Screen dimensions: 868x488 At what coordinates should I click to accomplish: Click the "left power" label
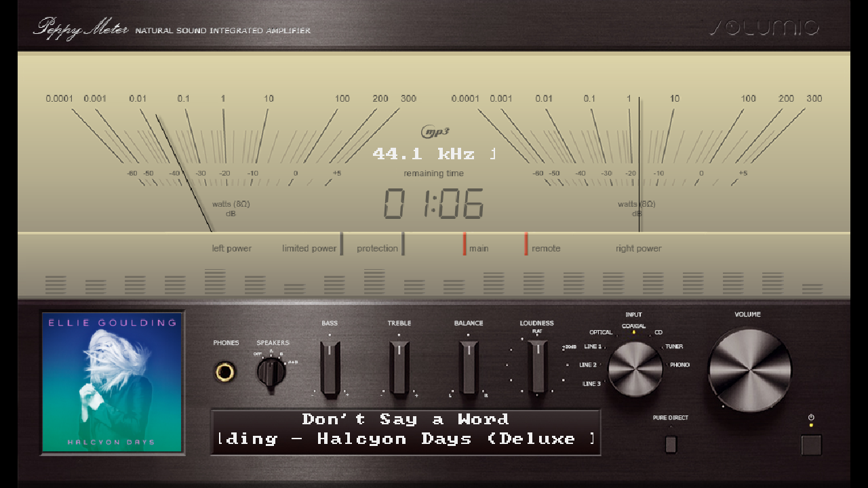tap(232, 249)
